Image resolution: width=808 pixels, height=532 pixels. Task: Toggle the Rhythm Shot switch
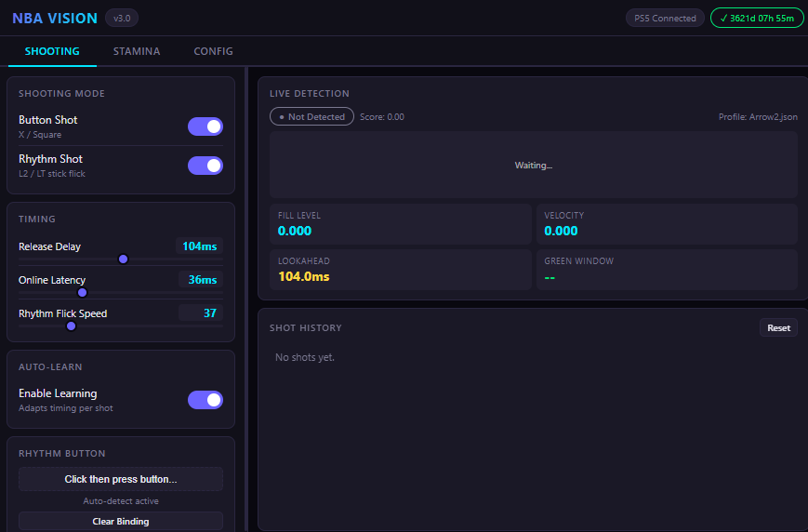(x=205, y=166)
